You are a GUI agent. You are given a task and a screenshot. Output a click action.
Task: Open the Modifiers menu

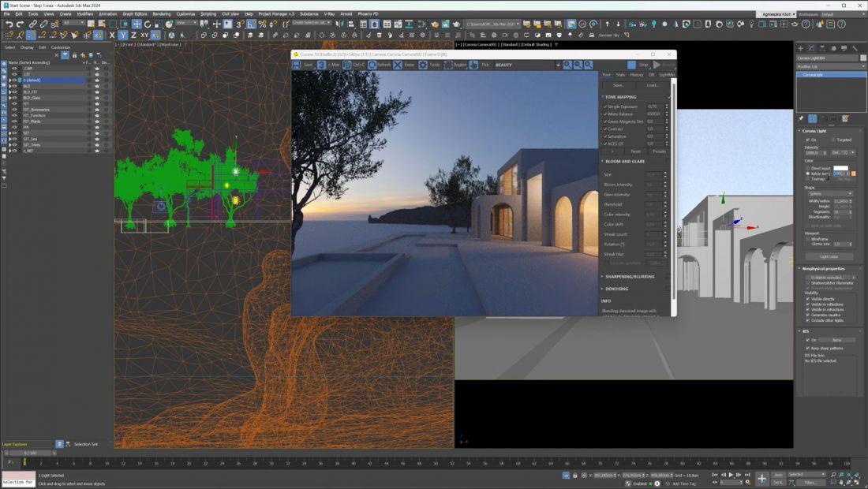[x=84, y=14]
